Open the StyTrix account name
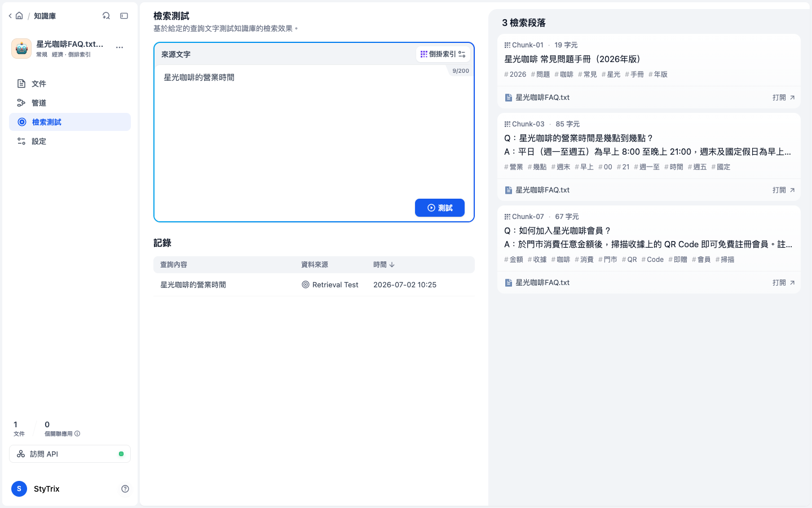The image size is (812, 508). (x=46, y=489)
